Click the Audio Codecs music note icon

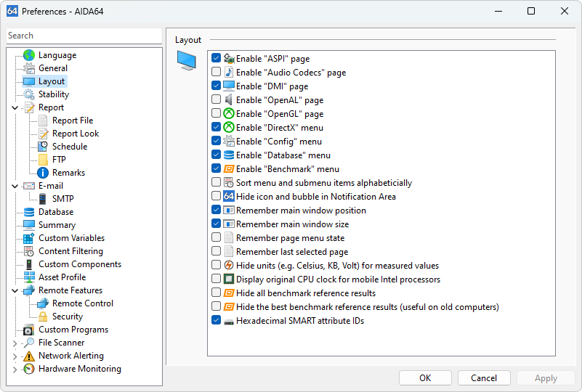coord(229,73)
